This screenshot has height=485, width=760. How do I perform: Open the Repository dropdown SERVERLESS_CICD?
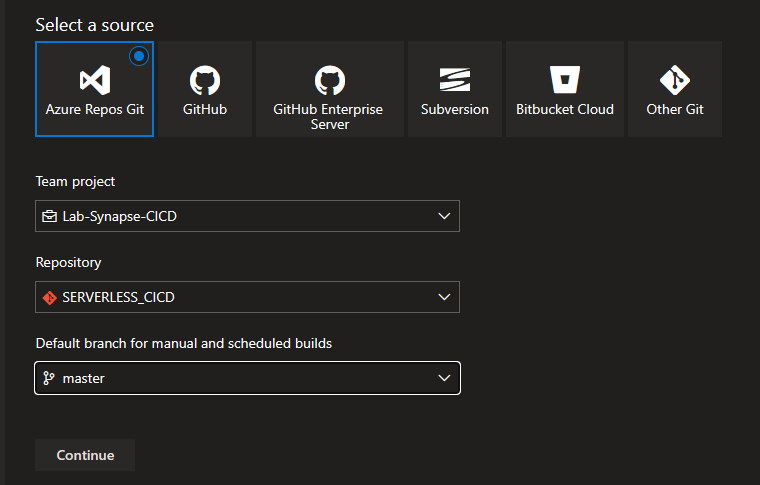click(247, 297)
